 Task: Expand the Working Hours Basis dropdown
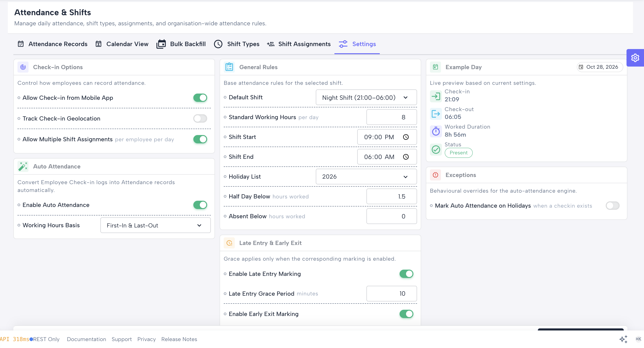coord(156,225)
